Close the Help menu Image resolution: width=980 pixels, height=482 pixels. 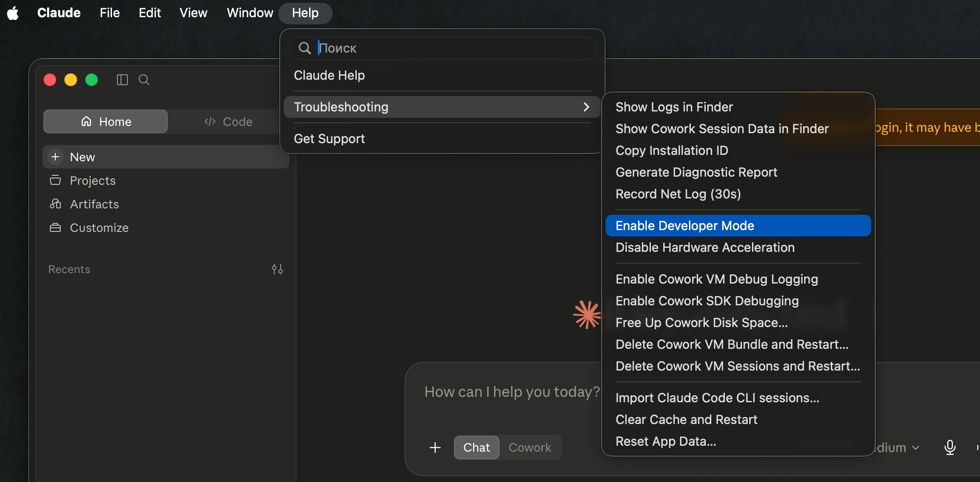[306, 13]
